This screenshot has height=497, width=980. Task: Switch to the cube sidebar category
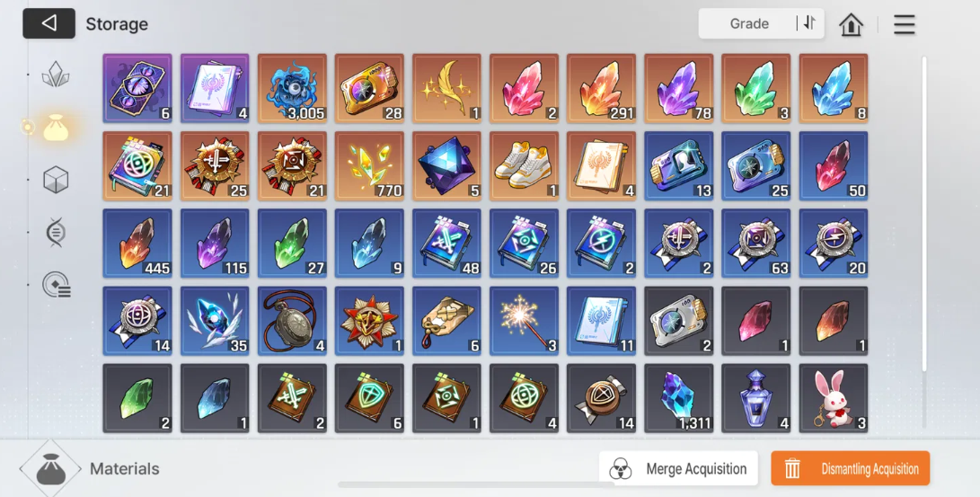[55, 180]
